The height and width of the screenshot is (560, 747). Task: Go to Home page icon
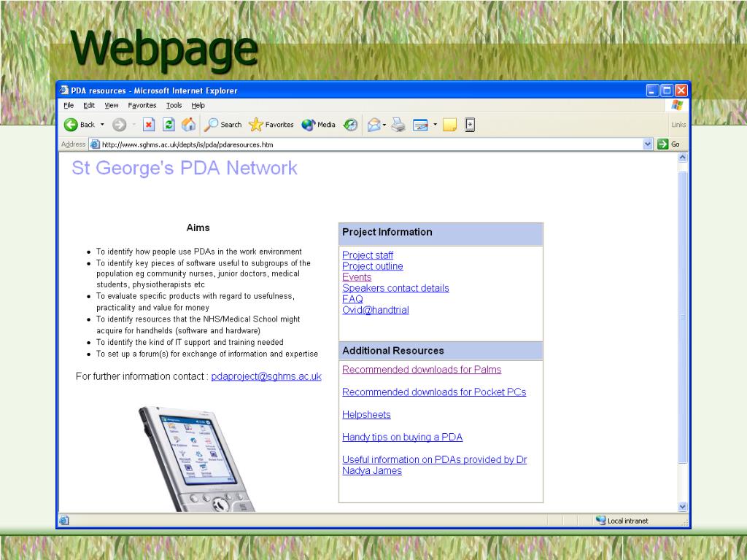pyautogui.click(x=189, y=125)
